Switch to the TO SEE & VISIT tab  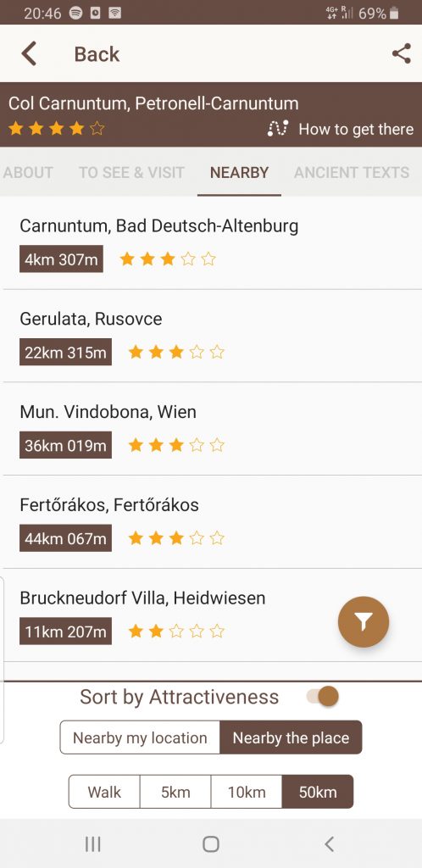(131, 173)
